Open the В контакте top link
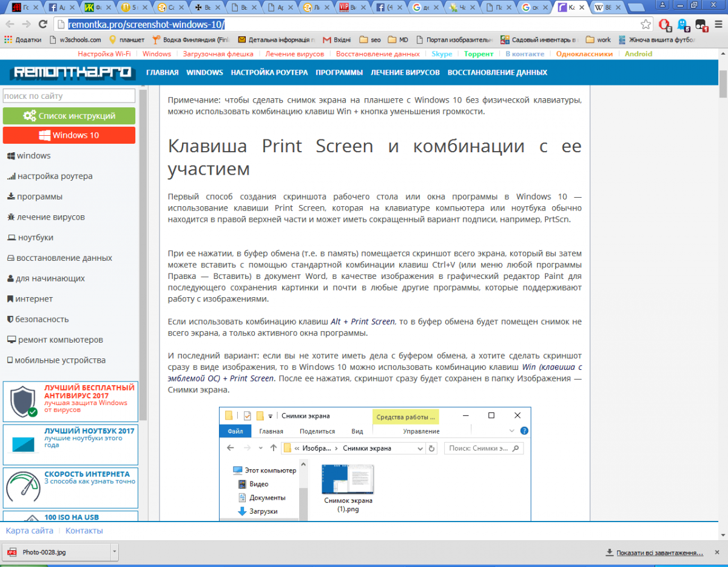 tap(525, 54)
